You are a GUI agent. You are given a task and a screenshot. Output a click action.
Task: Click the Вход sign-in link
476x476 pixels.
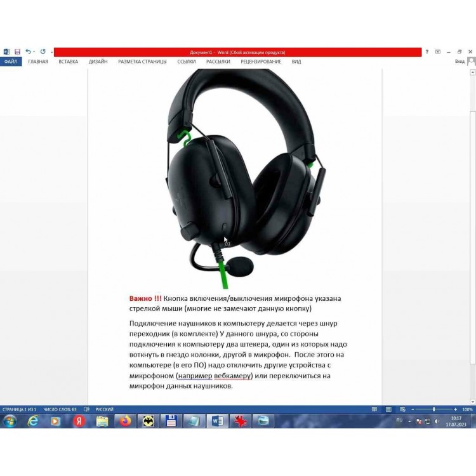tap(459, 62)
